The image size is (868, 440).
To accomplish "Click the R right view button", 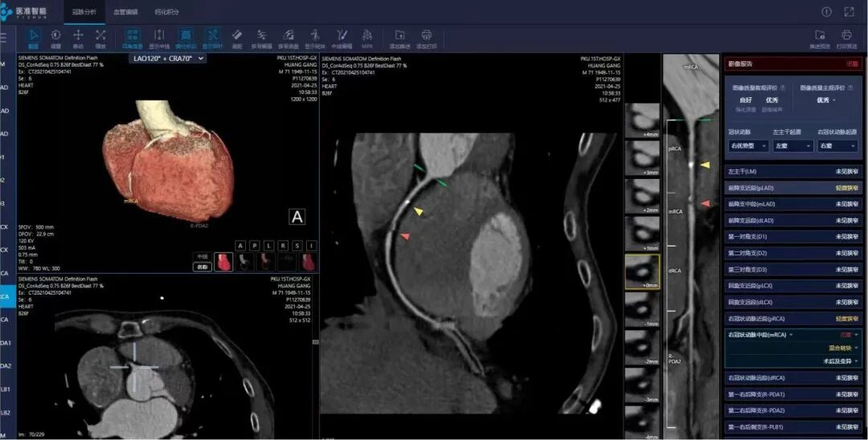I will point(283,246).
